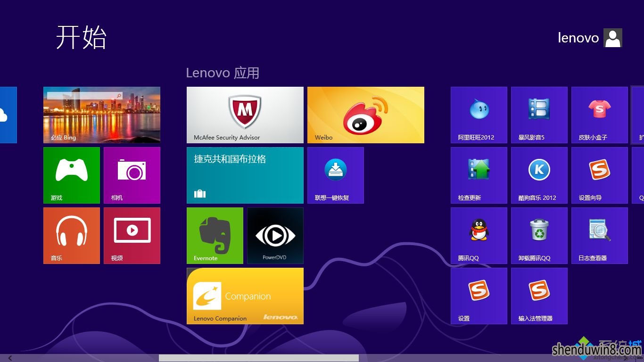Open the partially visible SkyDrive cloud tile
This screenshot has height=362, width=644.
8,115
